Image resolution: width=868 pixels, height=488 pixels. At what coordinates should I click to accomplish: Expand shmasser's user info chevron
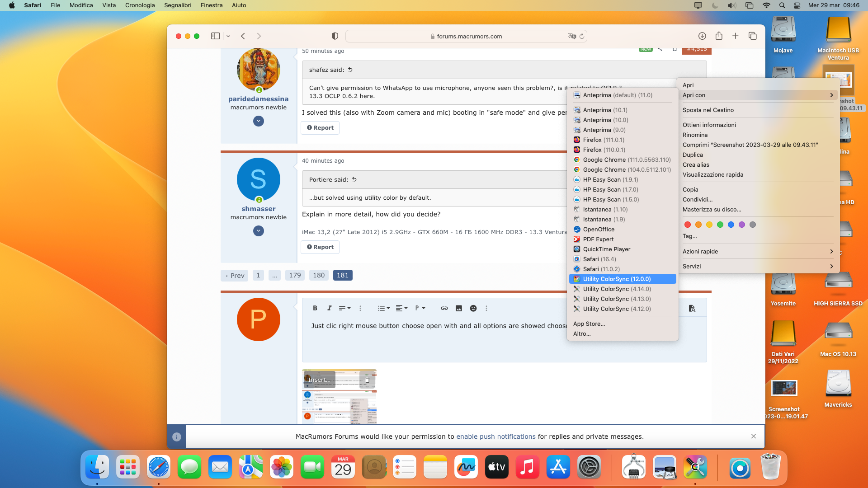[x=258, y=231]
